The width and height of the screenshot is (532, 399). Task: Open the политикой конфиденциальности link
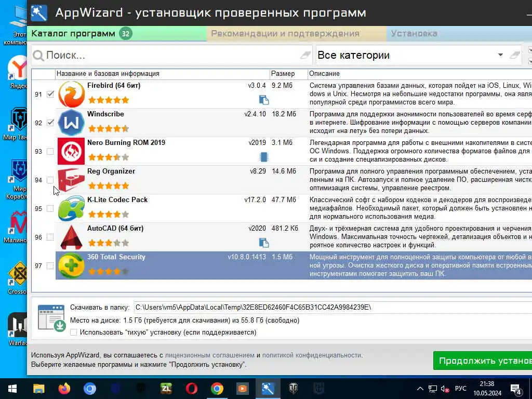pyautogui.click(x=312, y=355)
